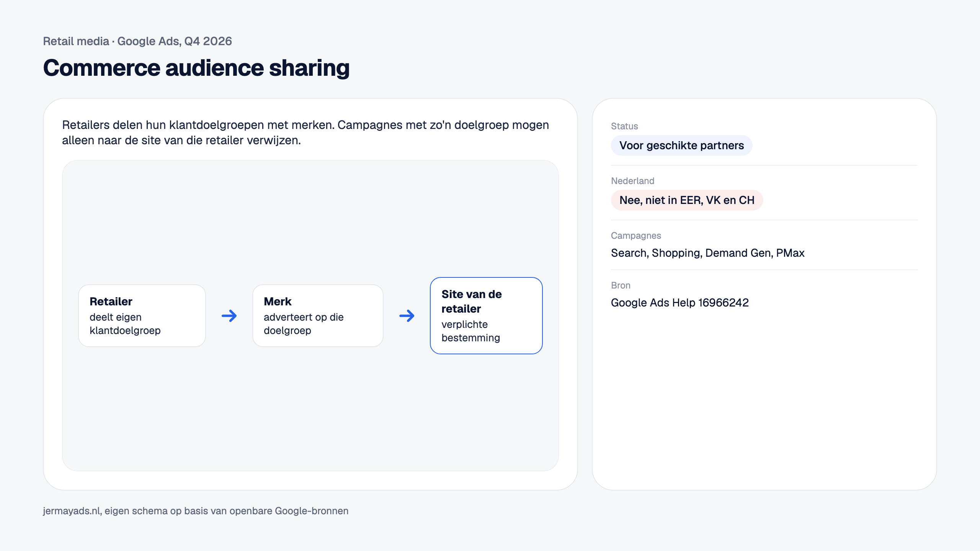980x551 pixels.
Task: Select the Merk flow card
Action: coord(318,316)
